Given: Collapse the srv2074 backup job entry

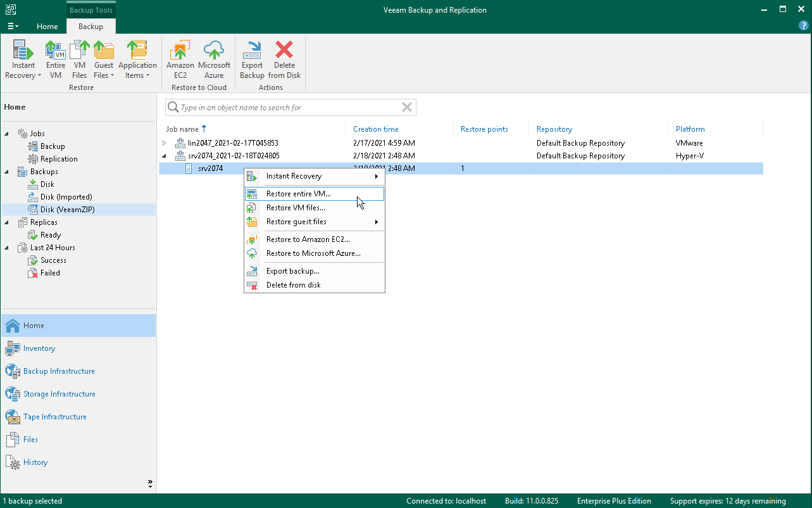Looking at the screenshot, I should tap(164, 155).
